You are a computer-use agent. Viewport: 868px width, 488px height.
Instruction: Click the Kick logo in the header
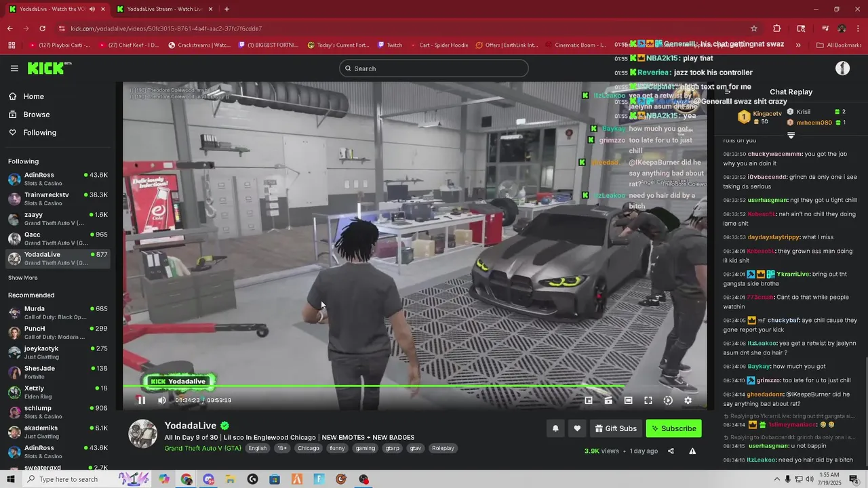(x=50, y=68)
